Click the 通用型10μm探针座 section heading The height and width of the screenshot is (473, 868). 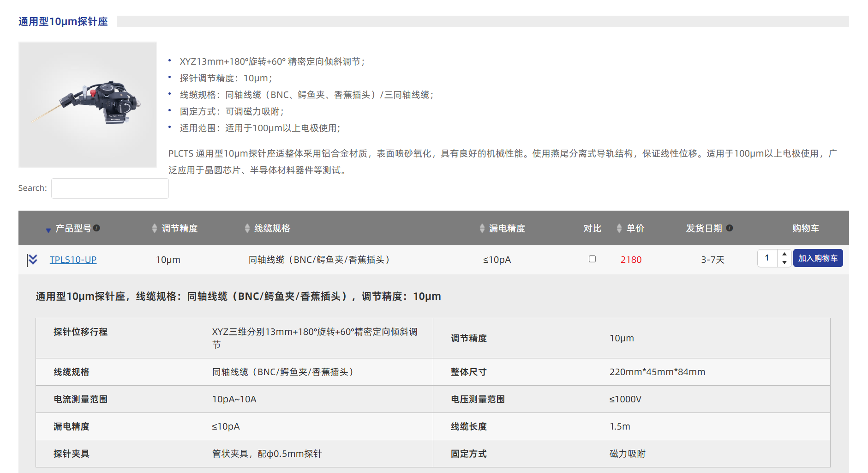pyautogui.click(x=63, y=22)
